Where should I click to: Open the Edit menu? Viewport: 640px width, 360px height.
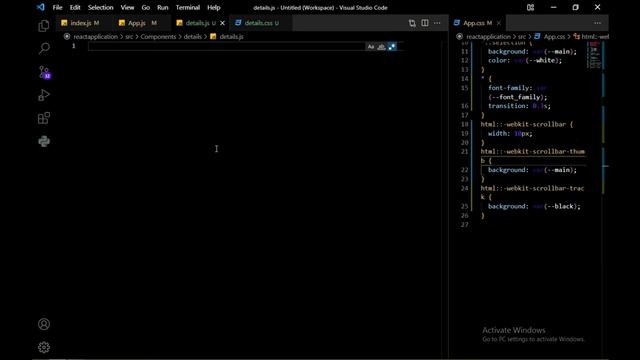pos(75,7)
